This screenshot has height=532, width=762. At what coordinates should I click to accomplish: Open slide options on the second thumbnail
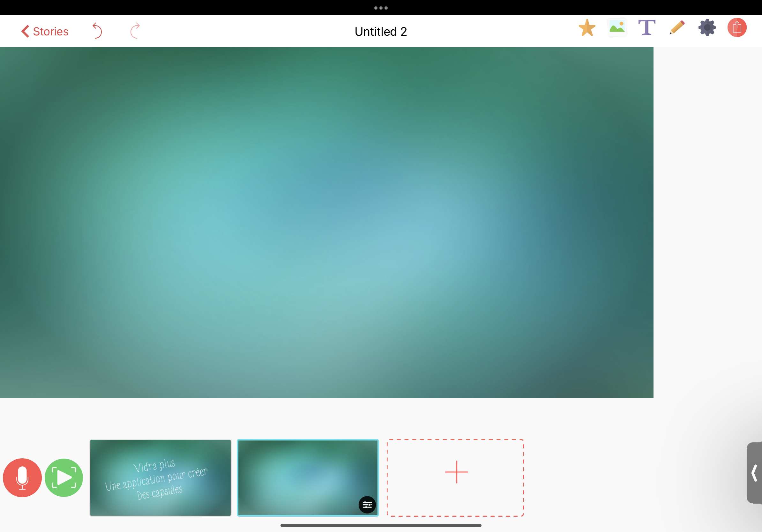click(367, 505)
